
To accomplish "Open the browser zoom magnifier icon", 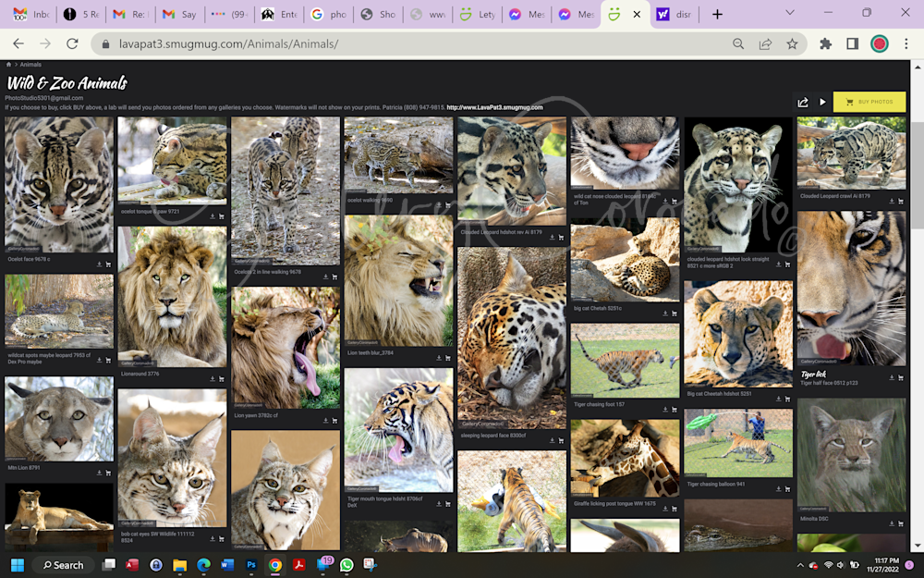I will (x=738, y=43).
